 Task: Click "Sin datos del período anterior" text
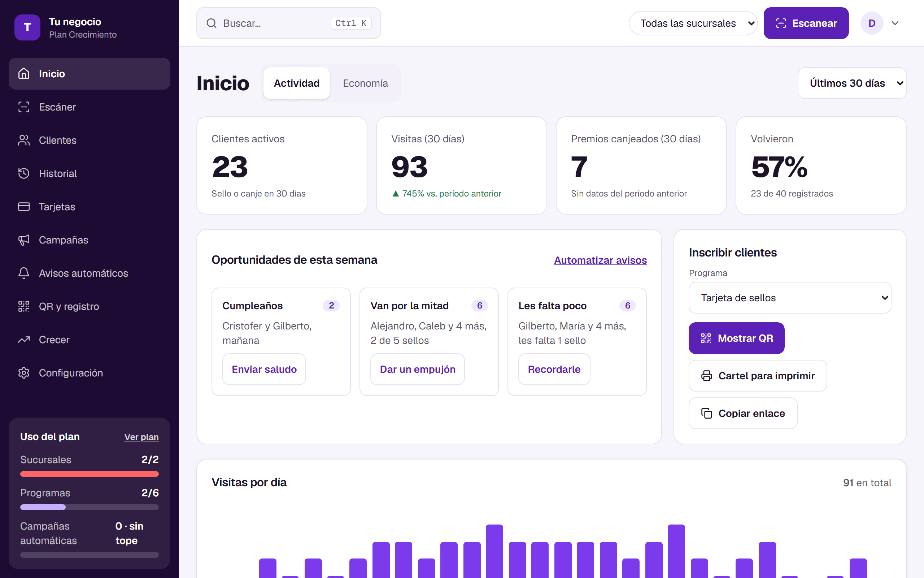pyautogui.click(x=629, y=193)
